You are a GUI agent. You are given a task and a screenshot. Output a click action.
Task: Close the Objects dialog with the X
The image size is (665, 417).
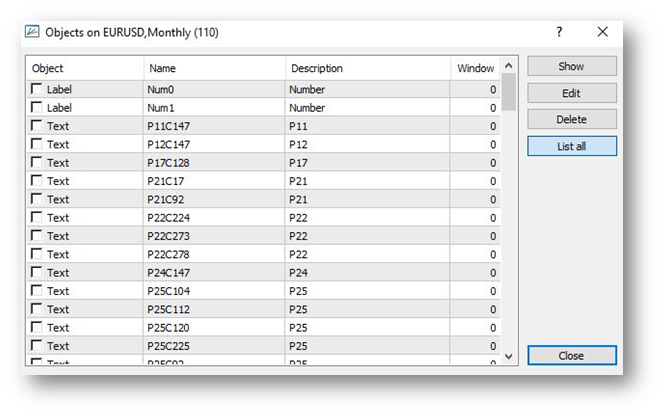coord(603,32)
